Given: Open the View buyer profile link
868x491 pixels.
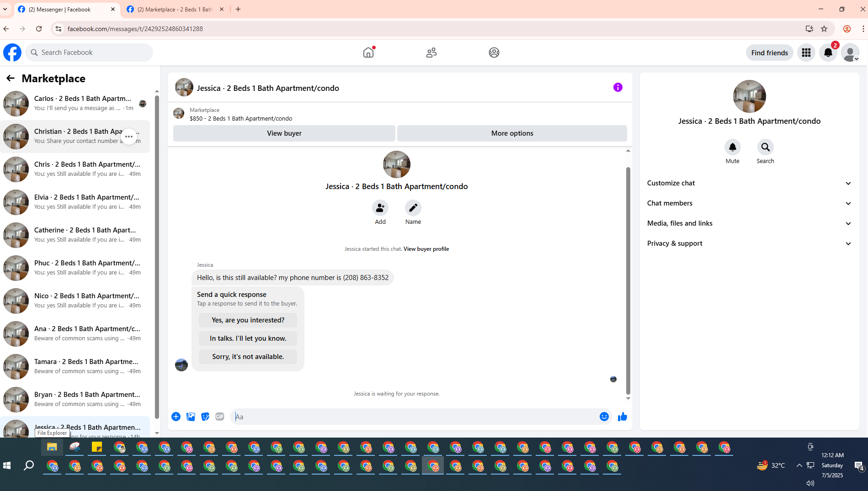Looking at the screenshot, I should click(x=426, y=249).
